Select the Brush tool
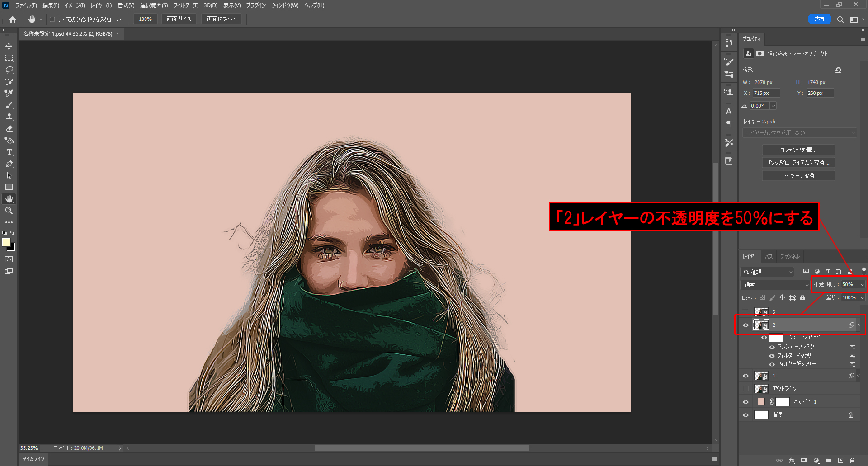 9,105
